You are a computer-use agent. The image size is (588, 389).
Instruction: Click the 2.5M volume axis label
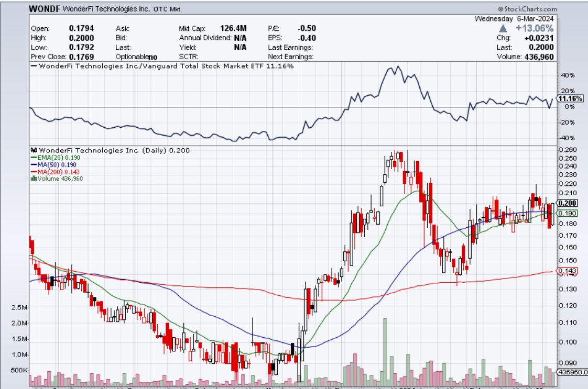point(19,308)
